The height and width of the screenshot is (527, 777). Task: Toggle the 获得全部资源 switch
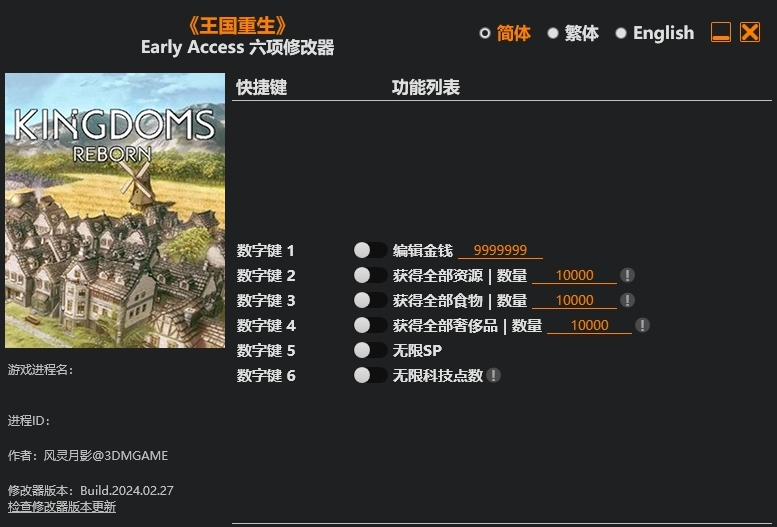click(x=370, y=275)
